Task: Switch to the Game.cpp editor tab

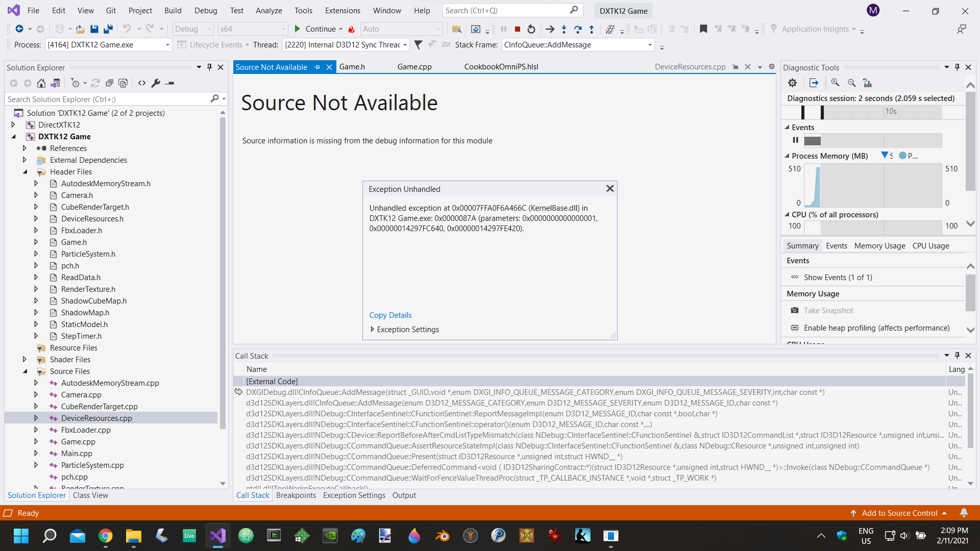Action: coord(414,67)
